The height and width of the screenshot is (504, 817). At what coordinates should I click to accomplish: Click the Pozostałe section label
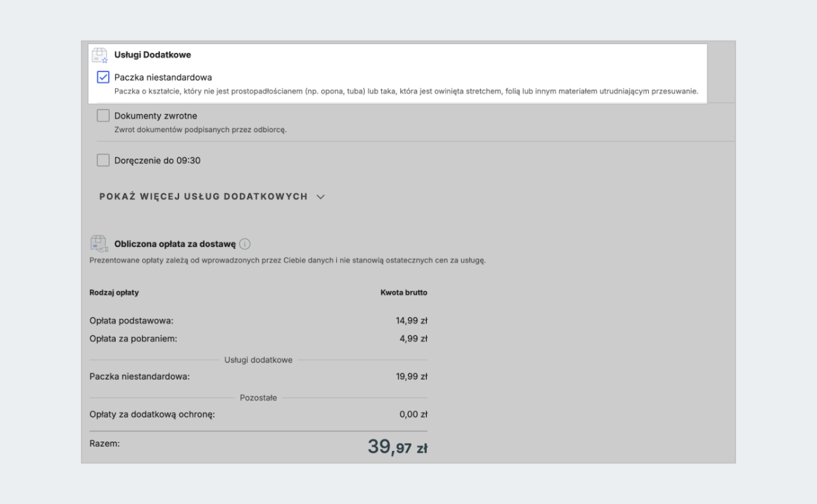tap(259, 398)
